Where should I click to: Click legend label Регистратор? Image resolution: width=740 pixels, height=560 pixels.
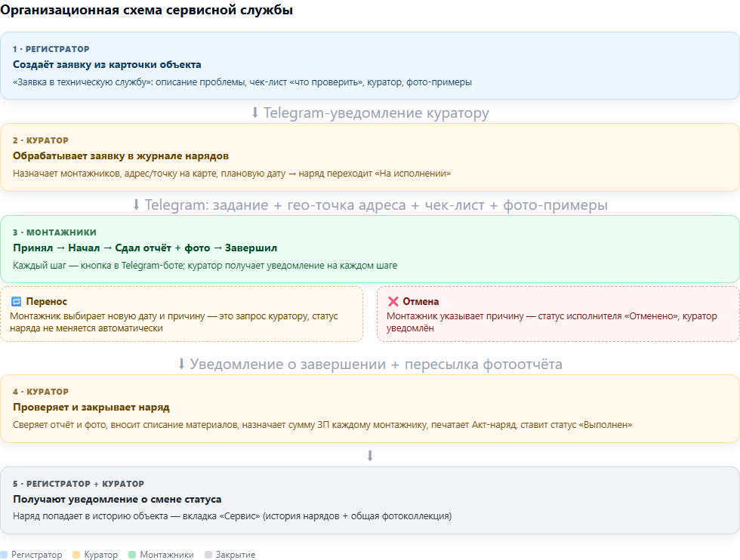pyautogui.click(x=36, y=555)
